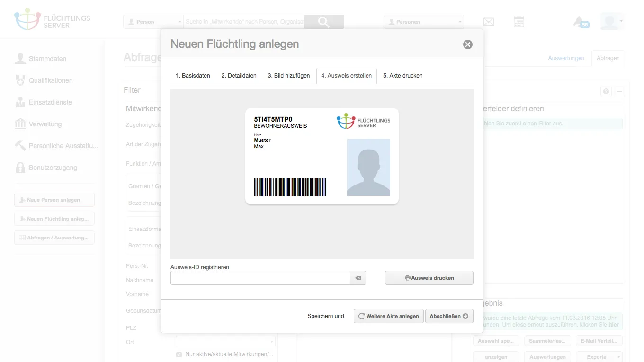Toggle Nur aktive/aktuelle Mitwirkungen checkbox
The image size is (644, 362).
tap(179, 354)
